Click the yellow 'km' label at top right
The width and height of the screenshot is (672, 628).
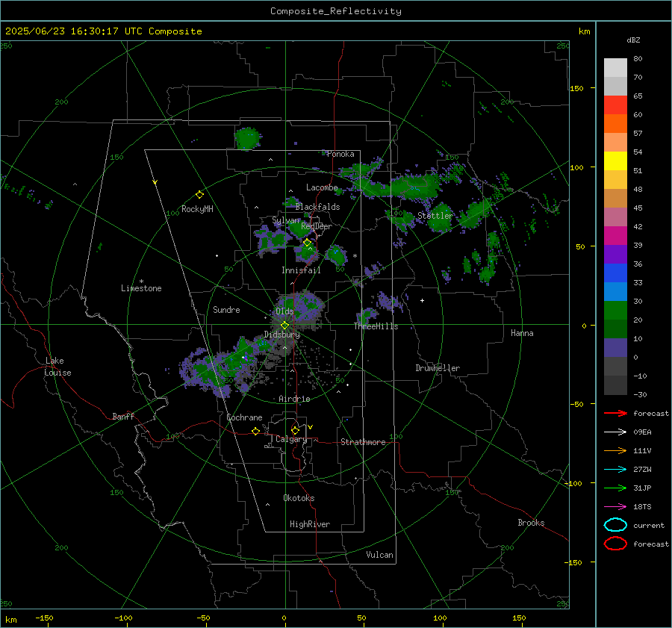click(584, 31)
